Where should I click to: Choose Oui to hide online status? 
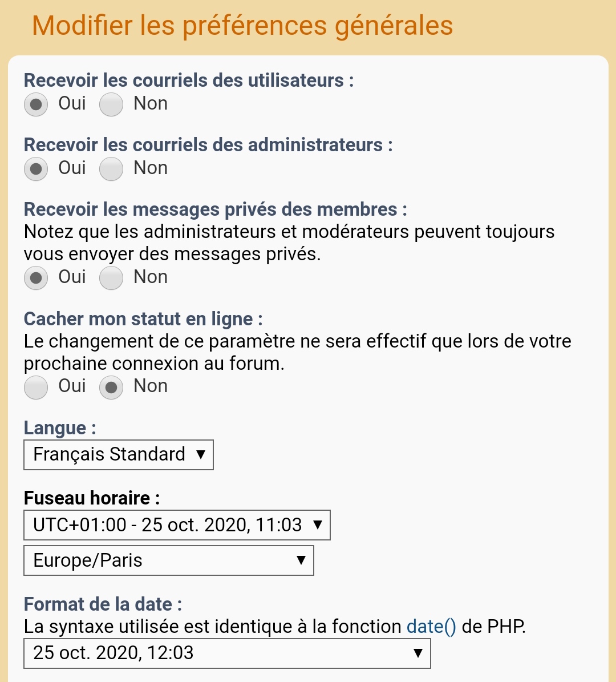pyautogui.click(x=35, y=387)
